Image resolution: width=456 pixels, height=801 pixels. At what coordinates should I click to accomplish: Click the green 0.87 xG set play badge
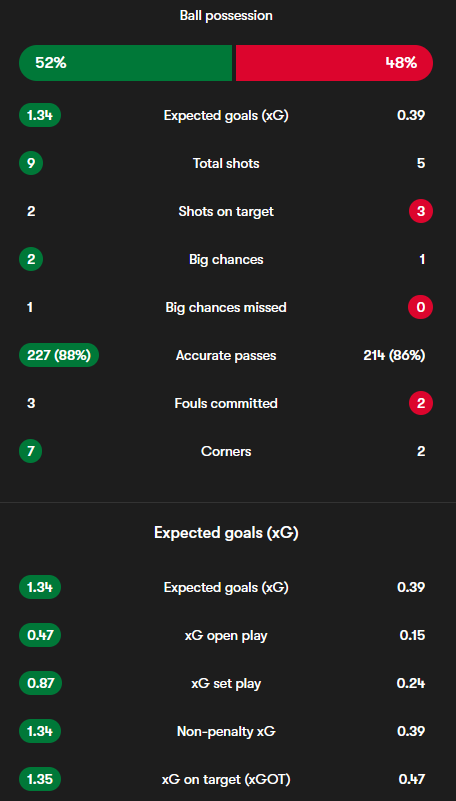pos(40,684)
